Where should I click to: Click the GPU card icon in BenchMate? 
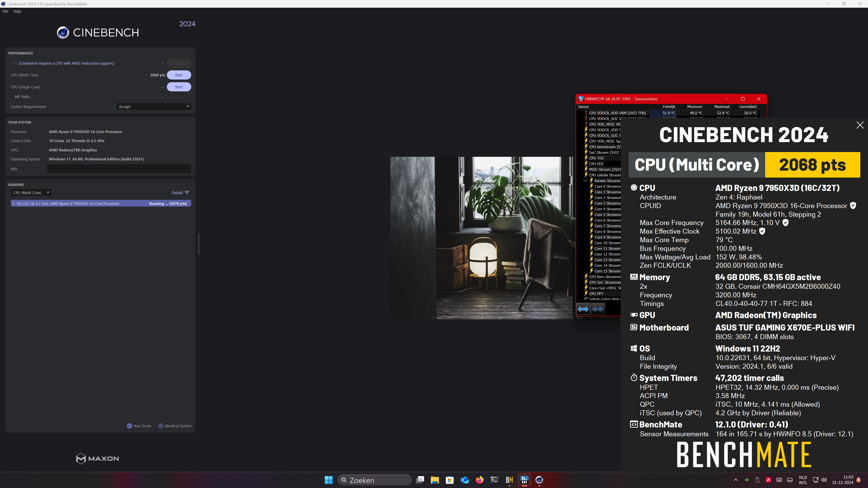pyautogui.click(x=634, y=315)
